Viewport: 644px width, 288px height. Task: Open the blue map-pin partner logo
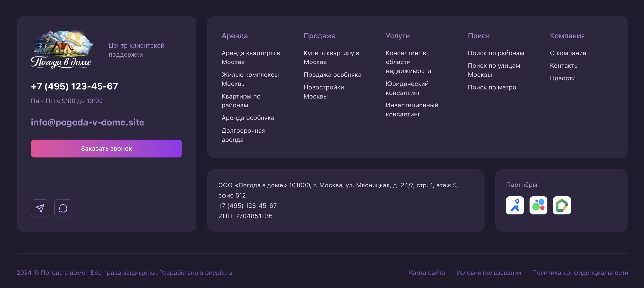coord(515,205)
